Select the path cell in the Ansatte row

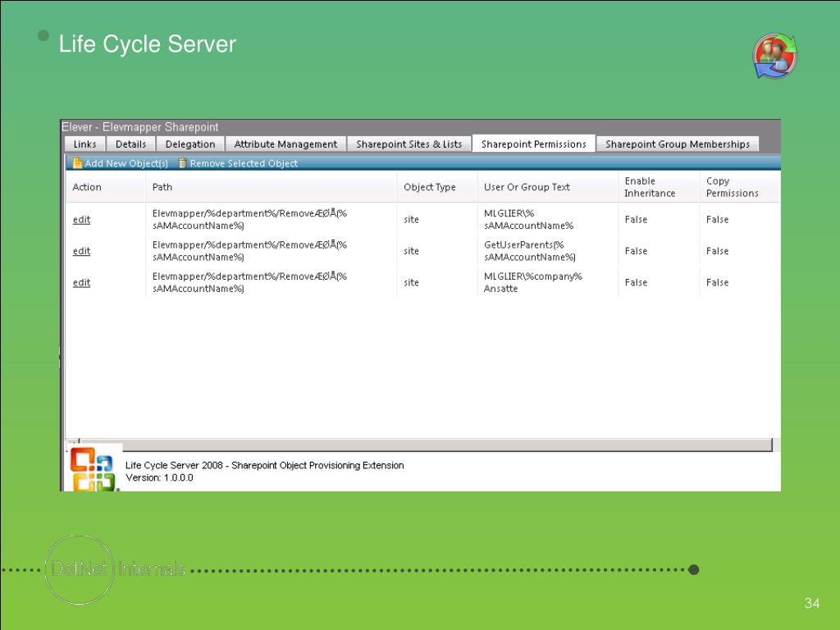click(x=249, y=283)
